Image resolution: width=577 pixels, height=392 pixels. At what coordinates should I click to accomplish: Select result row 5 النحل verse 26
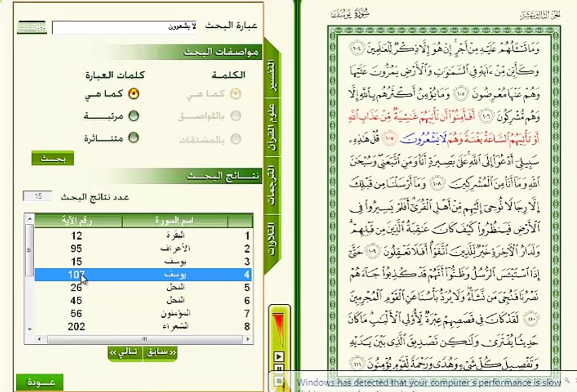pos(144,287)
